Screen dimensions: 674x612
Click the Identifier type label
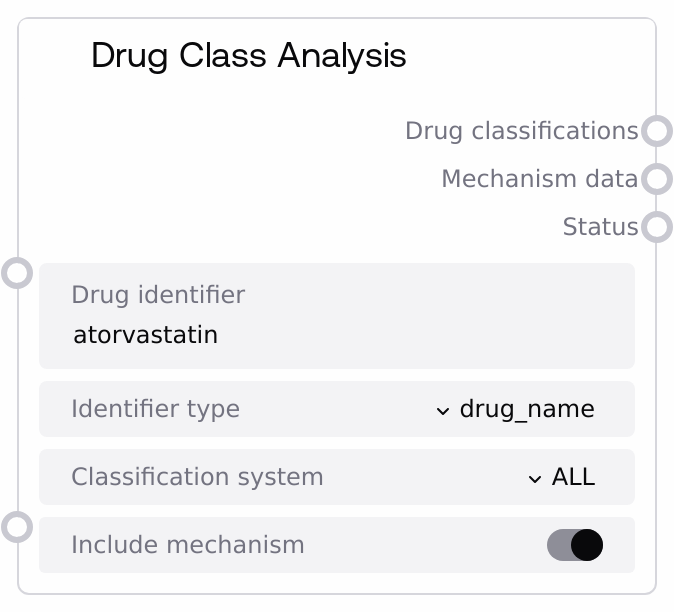point(155,409)
